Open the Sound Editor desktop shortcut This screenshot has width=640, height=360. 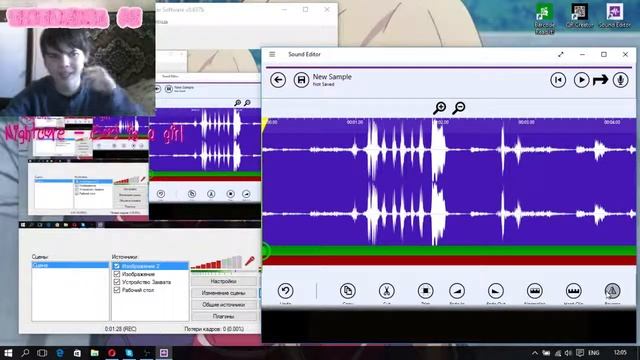[x=615, y=16]
